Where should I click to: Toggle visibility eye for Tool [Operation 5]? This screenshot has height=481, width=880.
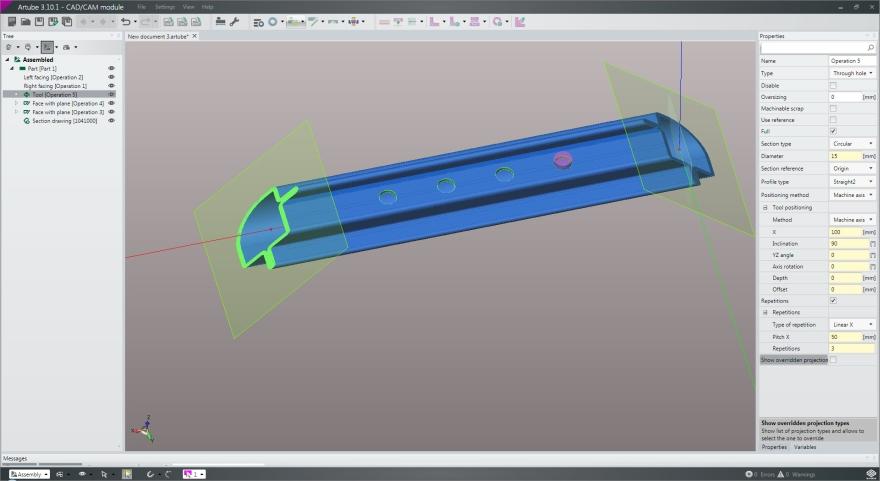click(112, 95)
